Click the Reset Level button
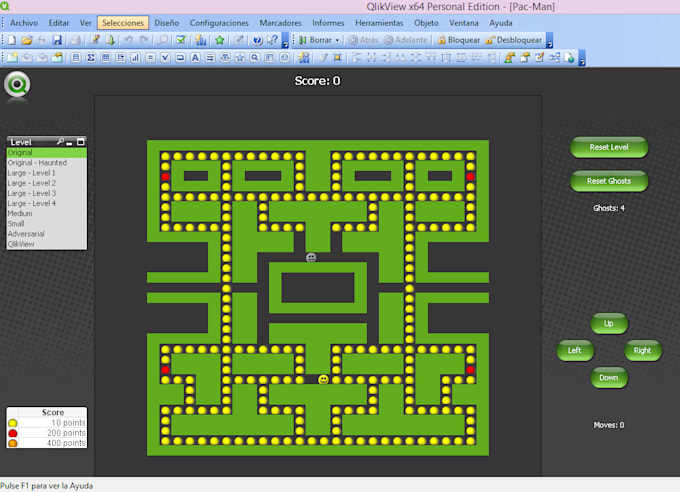The image size is (680, 492). tap(609, 148)
